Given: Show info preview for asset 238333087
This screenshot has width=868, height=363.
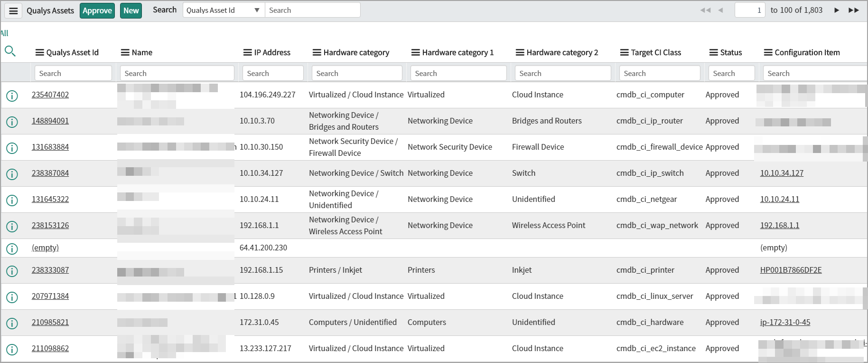Looking at the screenshot, I should [x=12, y=271].
